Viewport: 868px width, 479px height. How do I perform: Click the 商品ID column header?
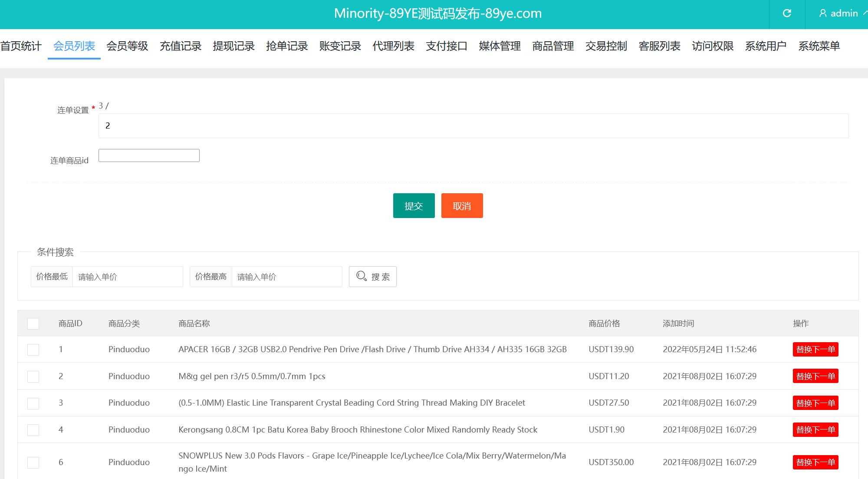[70, 324]
